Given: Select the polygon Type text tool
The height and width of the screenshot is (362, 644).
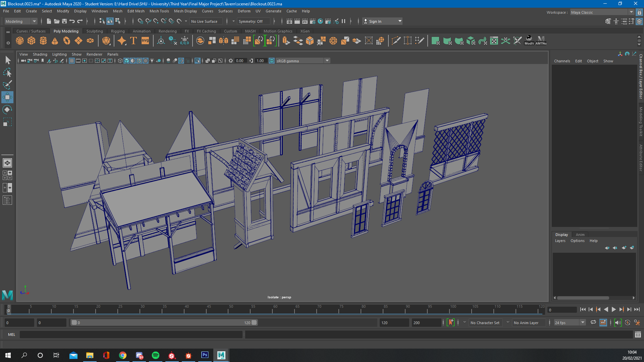Looking at the screenshot, I should coord(133,41).
